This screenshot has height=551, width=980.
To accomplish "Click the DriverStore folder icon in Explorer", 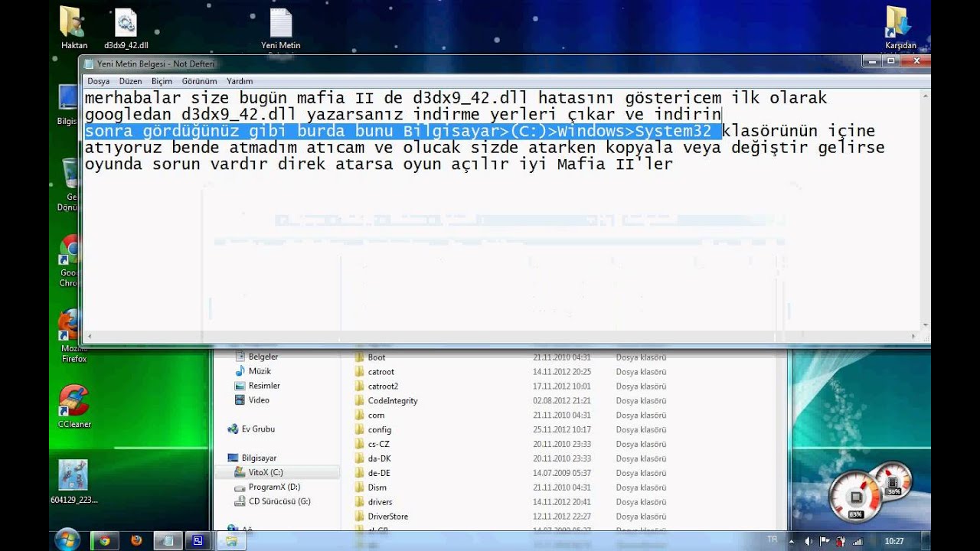I will pyautogui.click(x=359, y=517).
